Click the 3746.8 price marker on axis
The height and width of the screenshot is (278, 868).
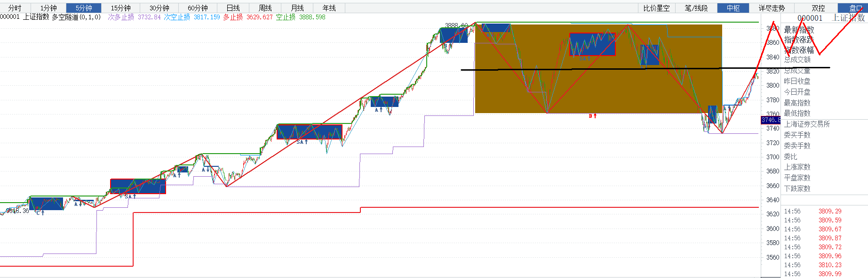click(x=771, y=120)
